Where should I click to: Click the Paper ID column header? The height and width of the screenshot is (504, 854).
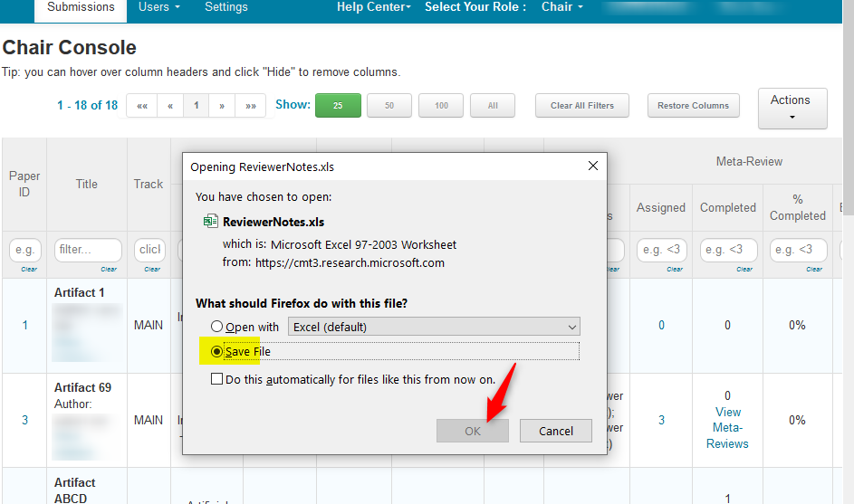24,184
